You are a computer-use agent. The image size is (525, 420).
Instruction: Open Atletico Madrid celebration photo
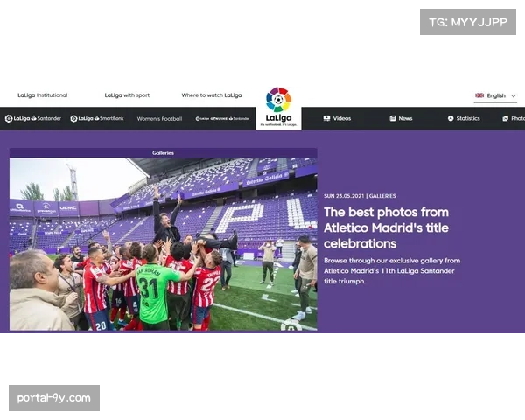[x=164, y=244]
